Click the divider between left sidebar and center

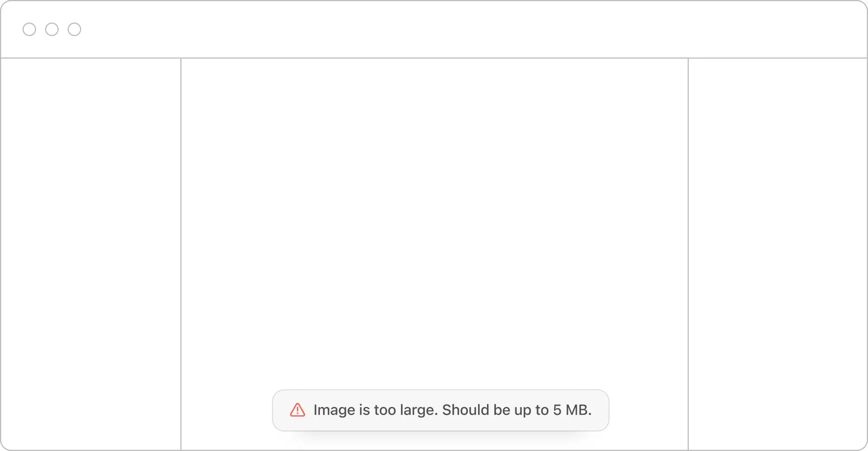coord(181,253)
